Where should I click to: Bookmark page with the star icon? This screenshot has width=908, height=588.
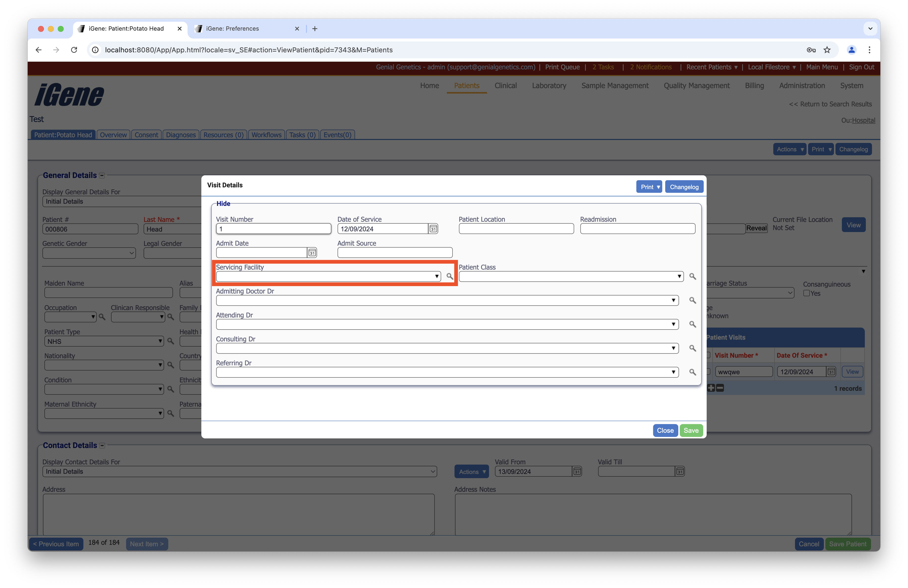tap(827, 50)
